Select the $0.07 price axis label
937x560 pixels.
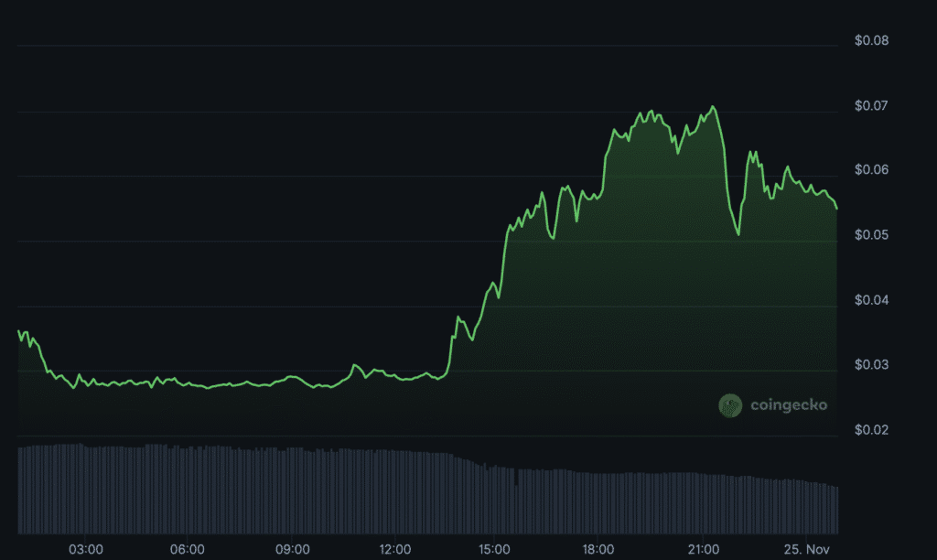point(870,106)
